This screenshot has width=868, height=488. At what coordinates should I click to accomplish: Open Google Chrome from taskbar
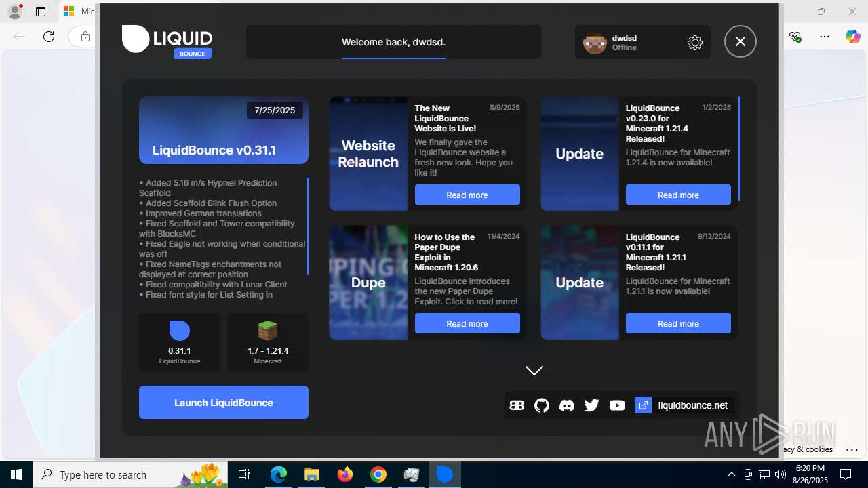[378, 474]
